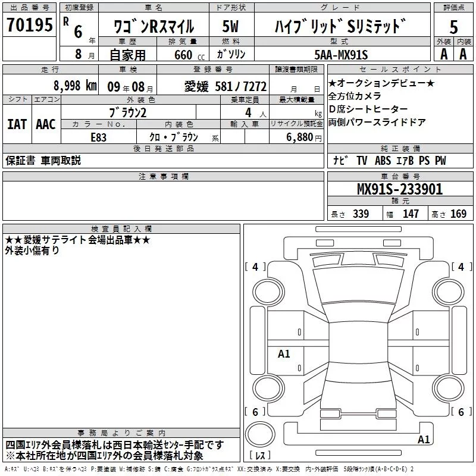Select the [レス] spare tire label
Screen dimensions: 476x476
click(260, 455)
